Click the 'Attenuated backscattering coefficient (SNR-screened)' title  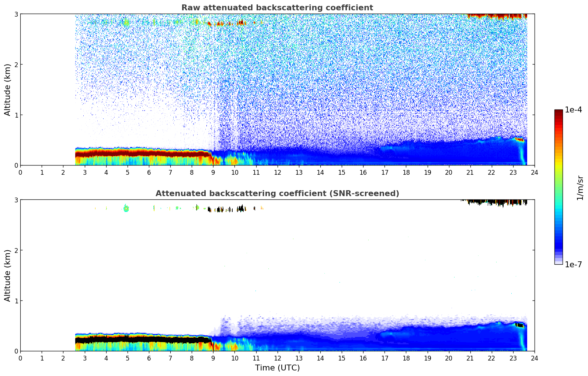277,194
